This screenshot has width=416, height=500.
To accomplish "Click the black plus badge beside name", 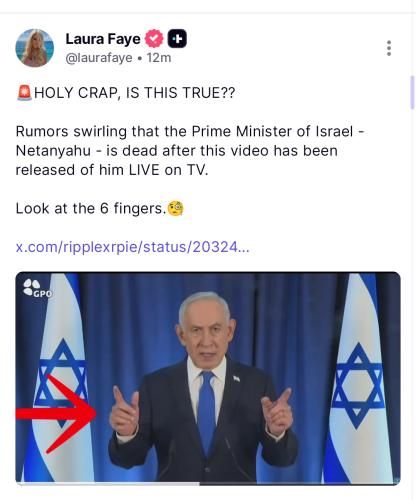I will pos(177,39).
